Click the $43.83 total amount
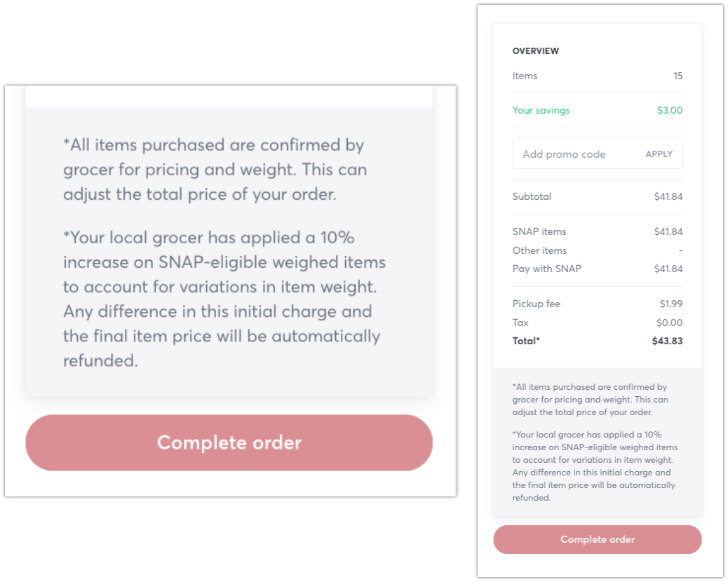This screenshot has width=728, height=582. click(667, 341)
